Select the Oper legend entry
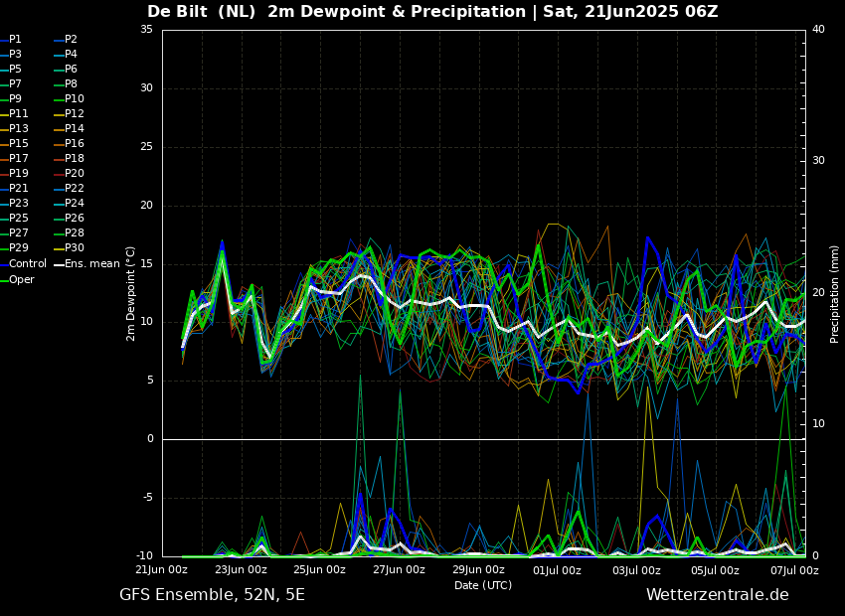This screenshot has width=845, height=616. pos(22,280)
